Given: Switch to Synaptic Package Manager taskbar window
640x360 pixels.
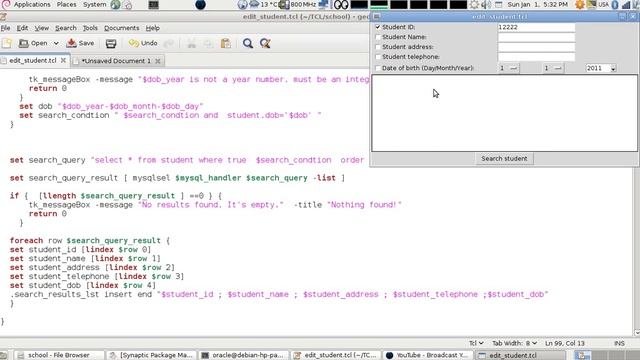Looking at the screenshot, I should click(151, 355).
